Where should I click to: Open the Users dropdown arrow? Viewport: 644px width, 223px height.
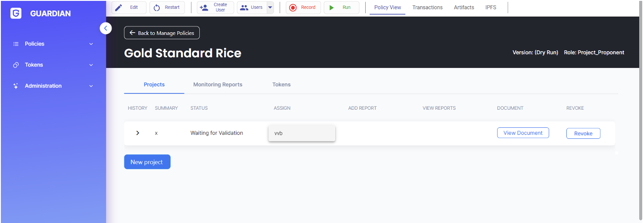pos(270,7)
